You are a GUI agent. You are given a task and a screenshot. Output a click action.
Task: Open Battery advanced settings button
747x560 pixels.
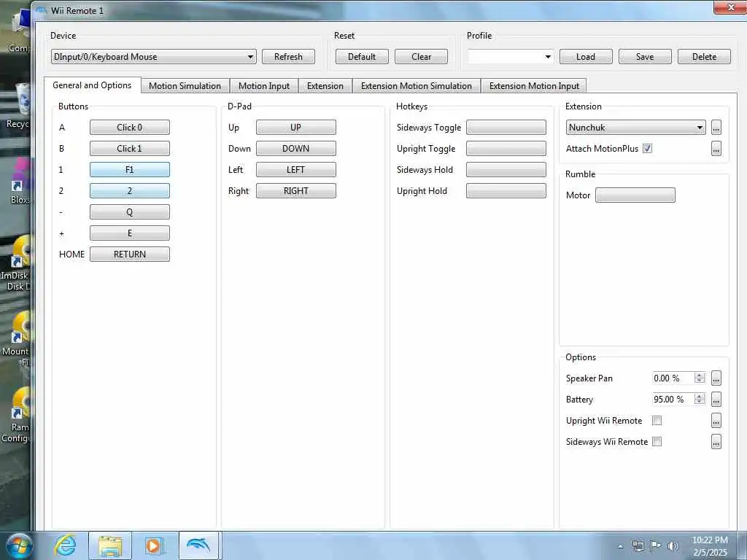pyautogui.click(x=716, y=400)
